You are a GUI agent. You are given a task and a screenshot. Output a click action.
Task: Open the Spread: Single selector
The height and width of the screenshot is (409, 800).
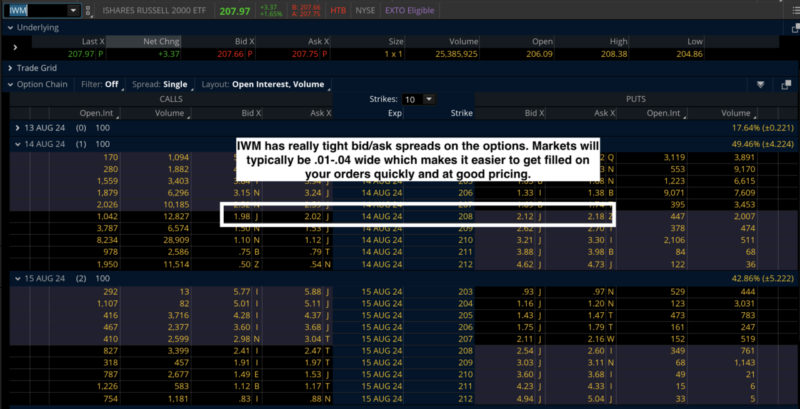tap(162, 84)
